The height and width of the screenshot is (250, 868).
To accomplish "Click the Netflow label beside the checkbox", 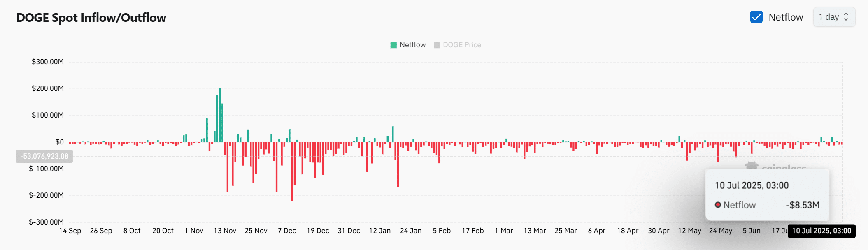I will coord(785,17).
